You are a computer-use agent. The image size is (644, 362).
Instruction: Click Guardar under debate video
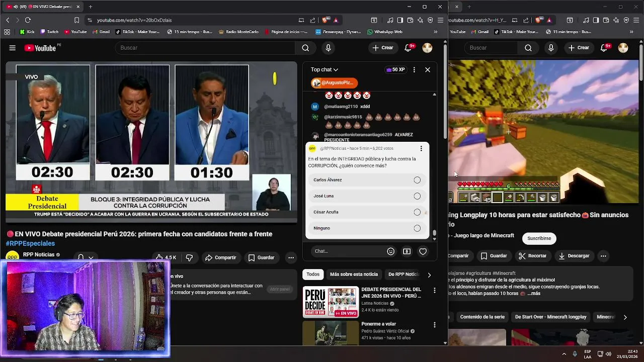[x=261, y=257]
